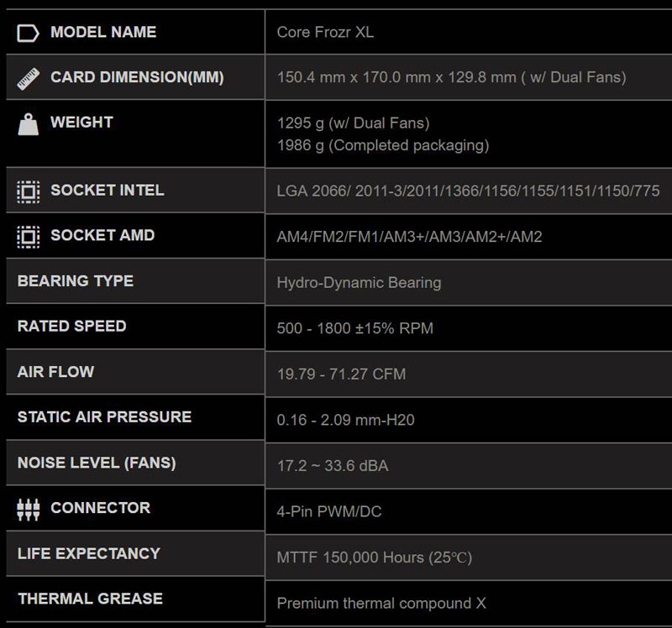672x628 pixels.
Task: Select the SOCKET AMD label
Action: (x=102, y=235)
